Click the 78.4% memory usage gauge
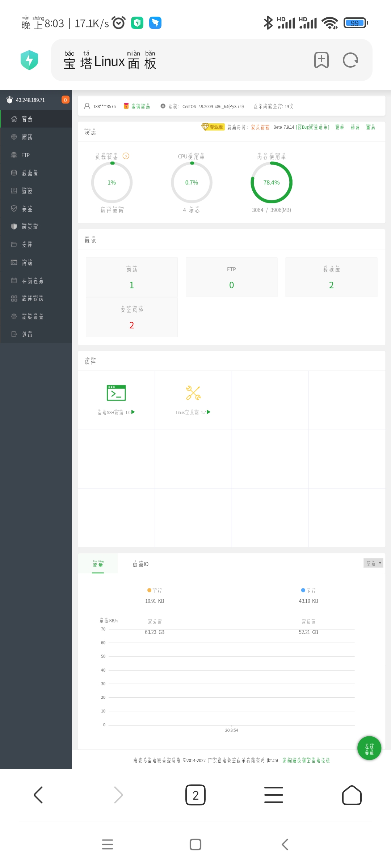This screenshot has height=868, width=391. (x=272, y=182)
